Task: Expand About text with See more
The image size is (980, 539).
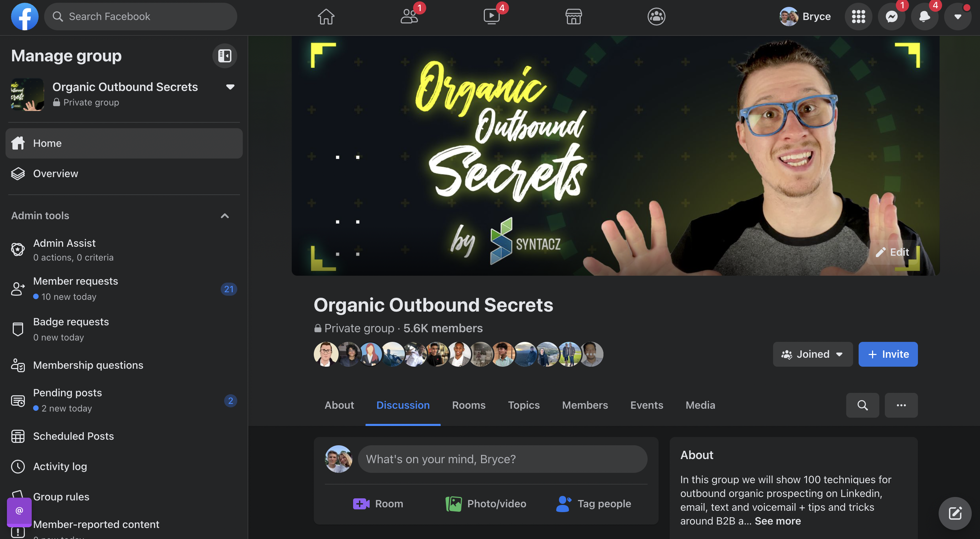Action: (778, 521)
